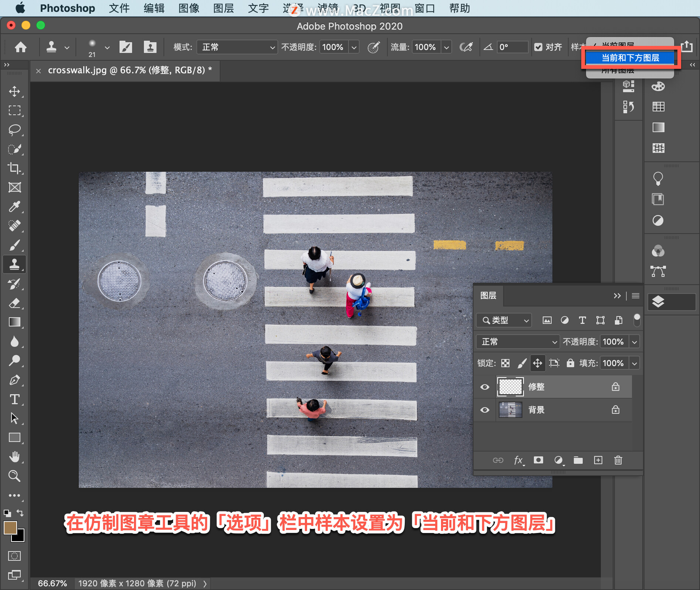The width and height of the screenshot is (700, 590).
Task: Switch to the crosswalk.jpg document tab
Action: 129,70
